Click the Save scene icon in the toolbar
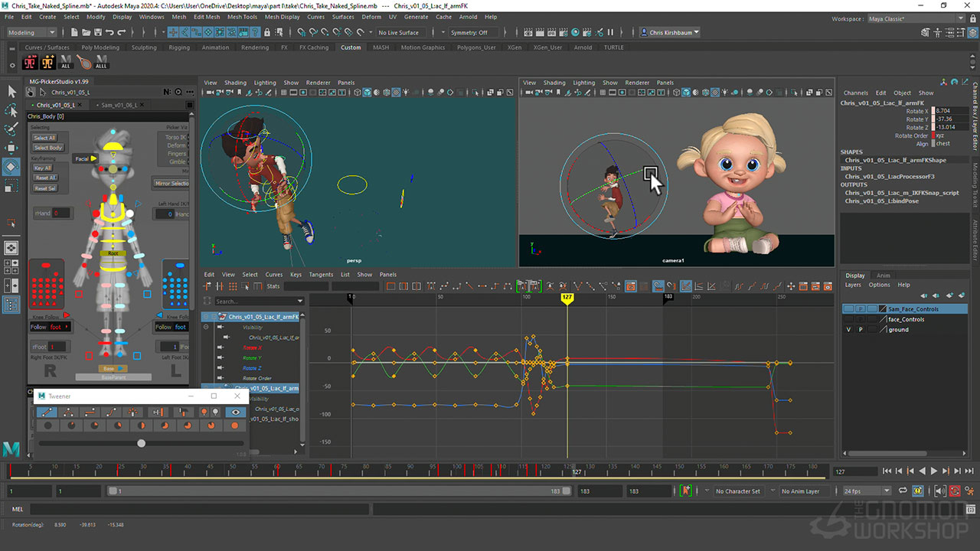This screenshot has height=551, width=980. point(97,32)
